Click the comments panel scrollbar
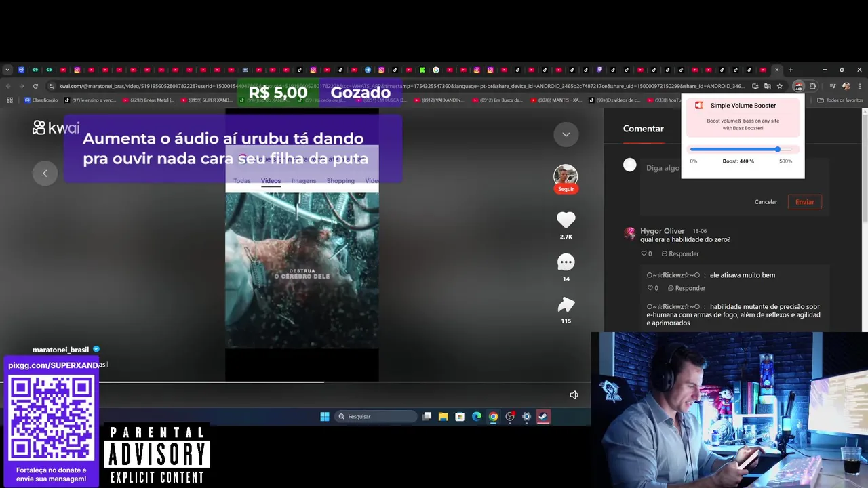 [865, 169]
